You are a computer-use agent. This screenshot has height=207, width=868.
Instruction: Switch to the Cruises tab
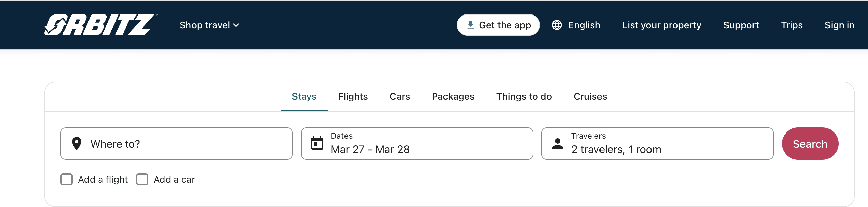[590, 97]
